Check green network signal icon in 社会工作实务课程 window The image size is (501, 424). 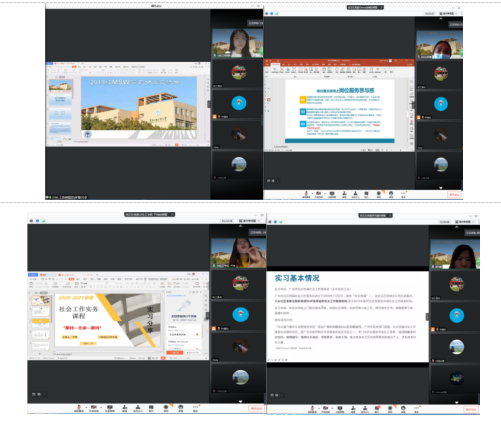(43, 221)
